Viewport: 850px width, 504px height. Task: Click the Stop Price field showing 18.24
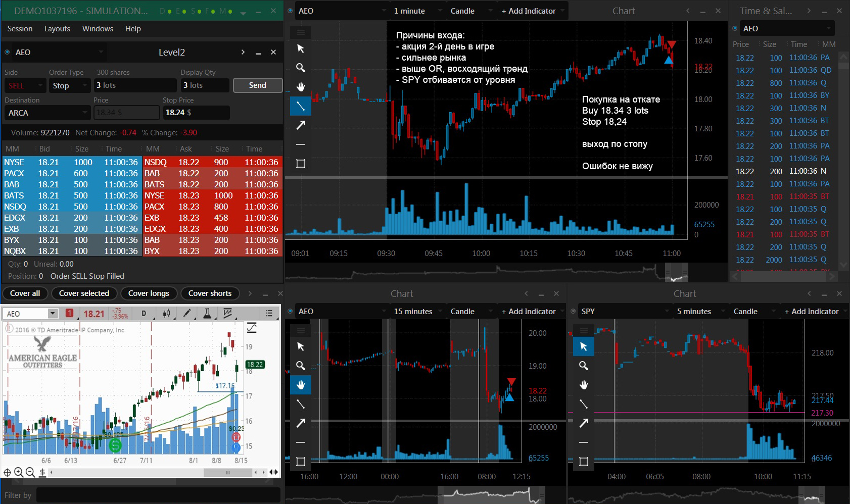click(x=196, y=113)
